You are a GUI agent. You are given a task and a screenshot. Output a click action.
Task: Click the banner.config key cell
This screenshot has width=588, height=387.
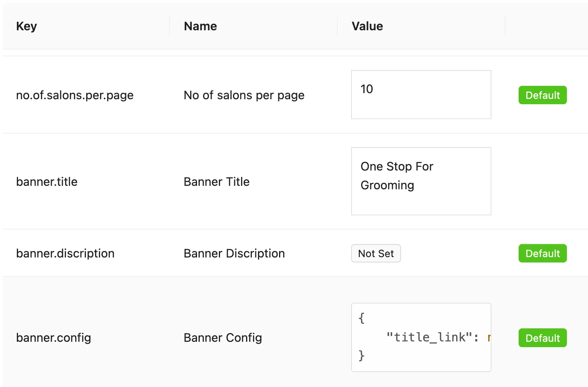coord(54,338)
